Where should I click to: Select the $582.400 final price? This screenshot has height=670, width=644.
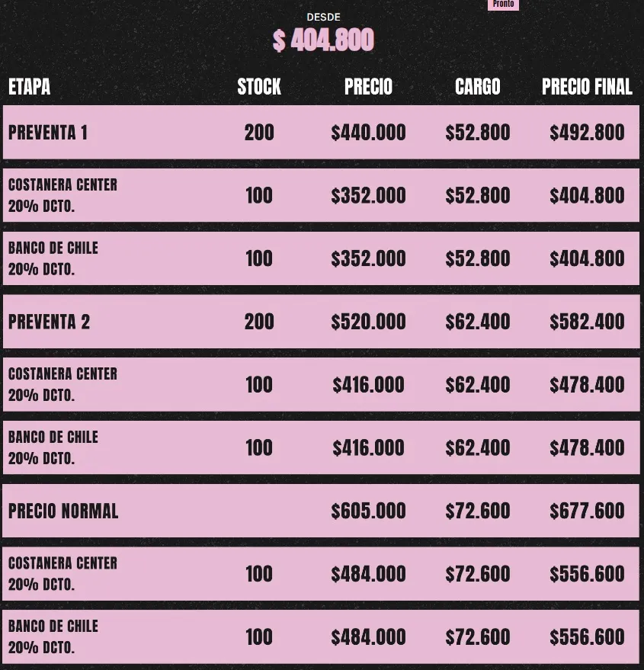[x=587, y=322]
